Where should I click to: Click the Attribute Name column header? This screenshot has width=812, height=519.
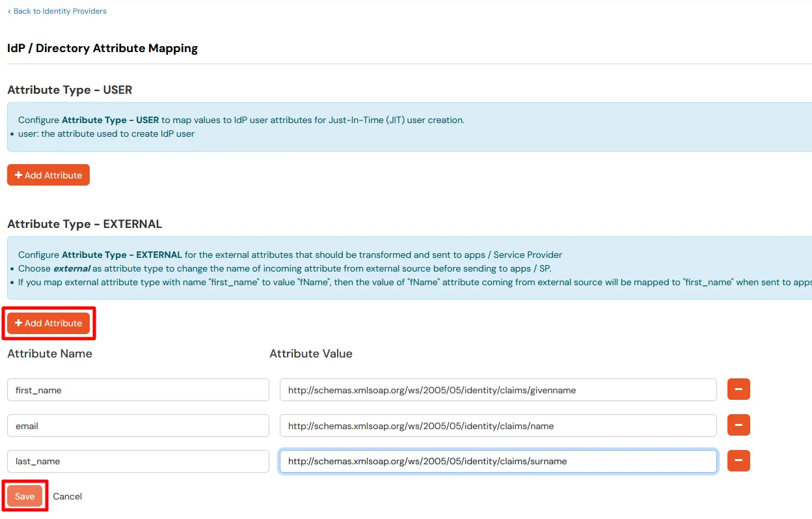pyautogui.click(x=49, y=354)
